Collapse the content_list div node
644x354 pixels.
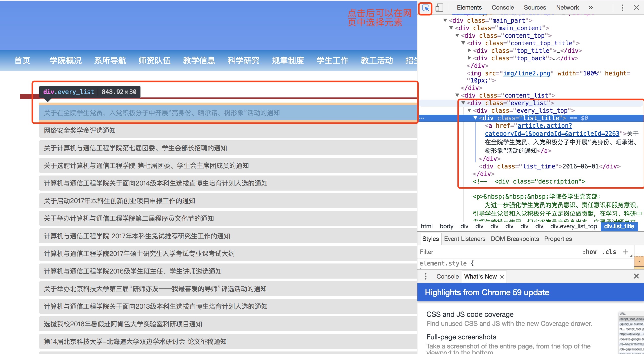[457, 95]
